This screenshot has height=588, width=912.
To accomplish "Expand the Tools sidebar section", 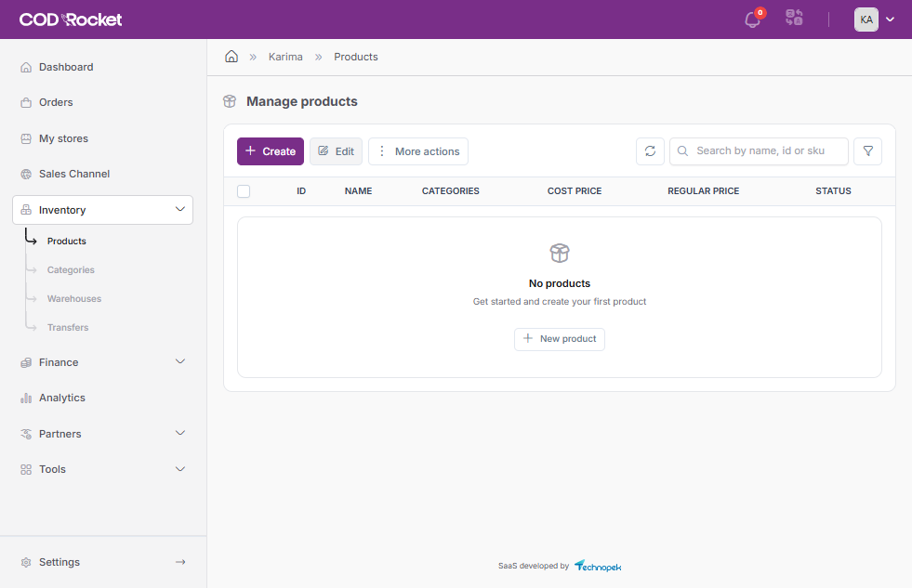I will point(180,469).
